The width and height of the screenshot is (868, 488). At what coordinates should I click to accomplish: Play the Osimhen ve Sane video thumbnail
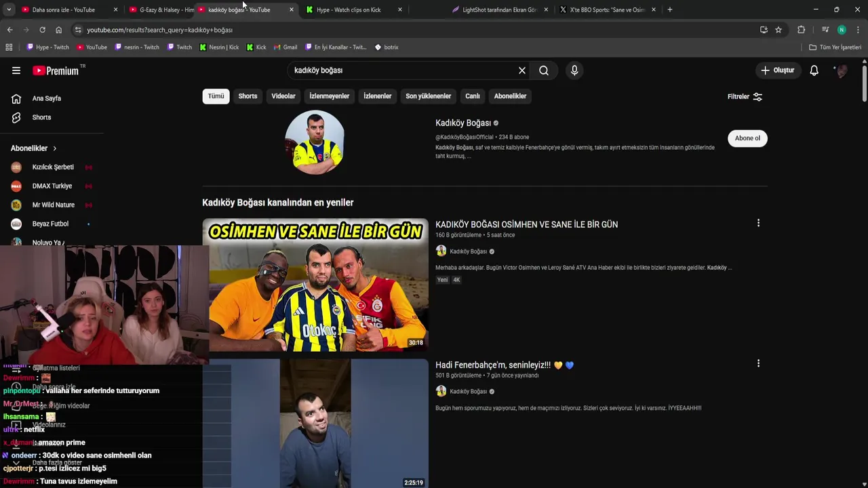click(x=315, y=285)
